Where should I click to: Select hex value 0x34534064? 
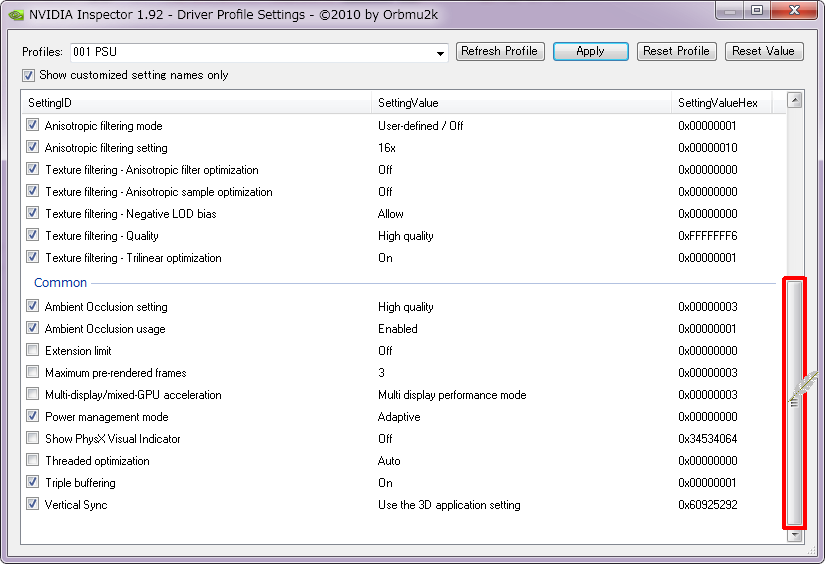coord(708,439)
